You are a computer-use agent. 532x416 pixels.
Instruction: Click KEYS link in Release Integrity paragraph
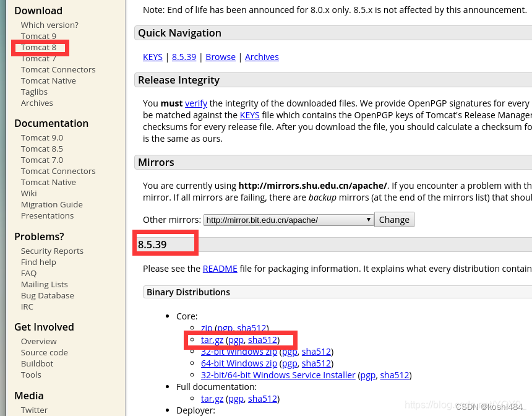(x=250, y=115)
